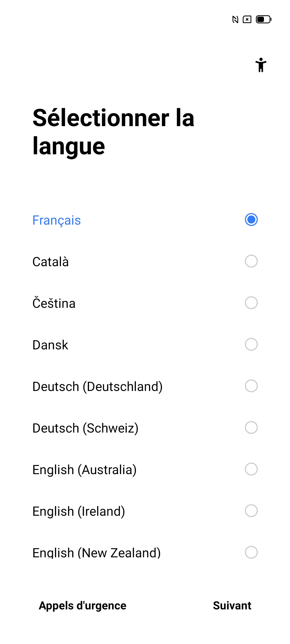Enable the Deutsch (Deutschland) radio button
The image size is (290, 644).
coord(251,386)
